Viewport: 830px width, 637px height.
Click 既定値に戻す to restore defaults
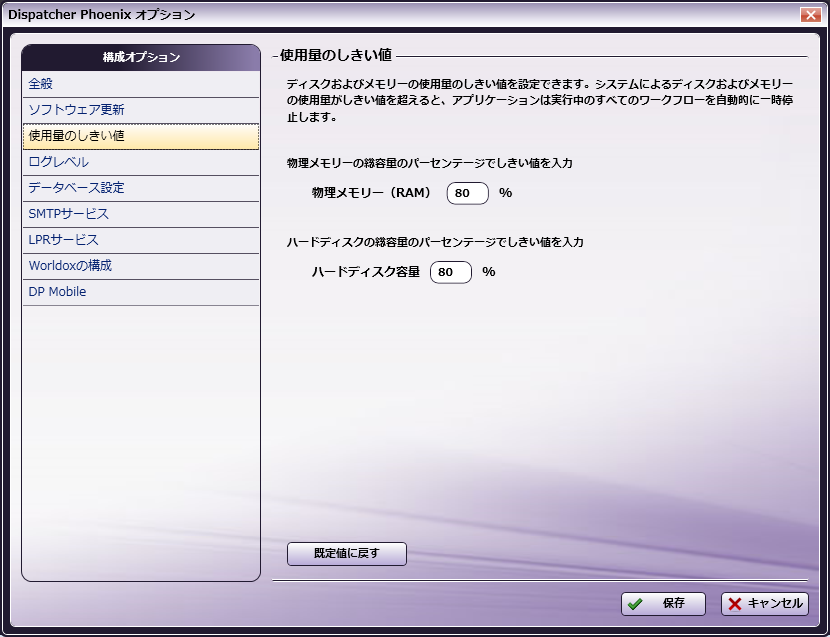(347, 554)
